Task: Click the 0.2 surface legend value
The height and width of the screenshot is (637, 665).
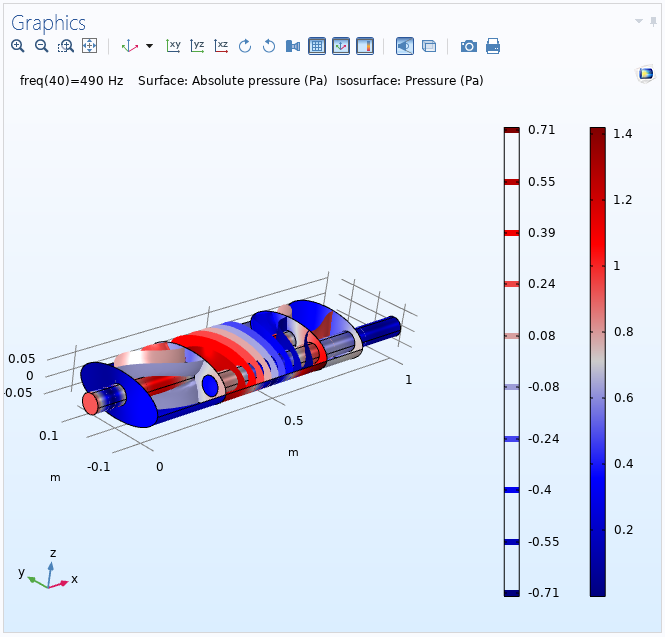Action: click(623, 530)
